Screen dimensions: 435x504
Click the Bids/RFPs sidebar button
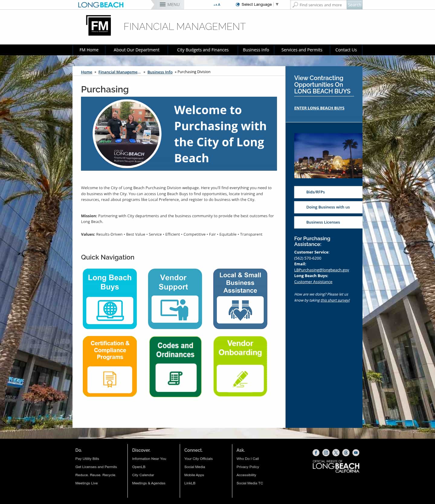(328, 192)
